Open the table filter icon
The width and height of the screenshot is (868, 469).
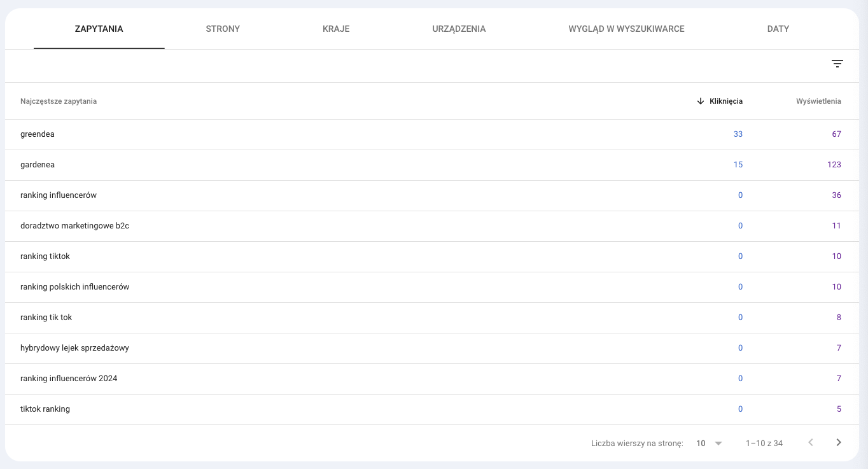837,64
